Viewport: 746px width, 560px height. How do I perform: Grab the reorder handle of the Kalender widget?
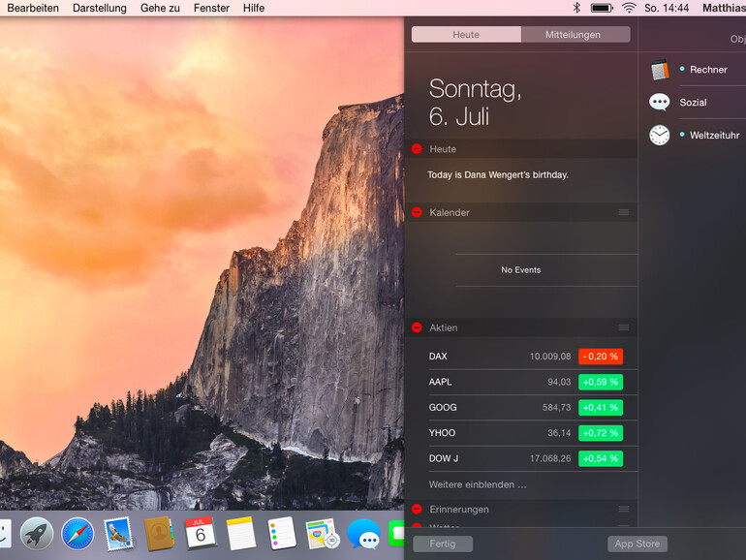point(624,212)
